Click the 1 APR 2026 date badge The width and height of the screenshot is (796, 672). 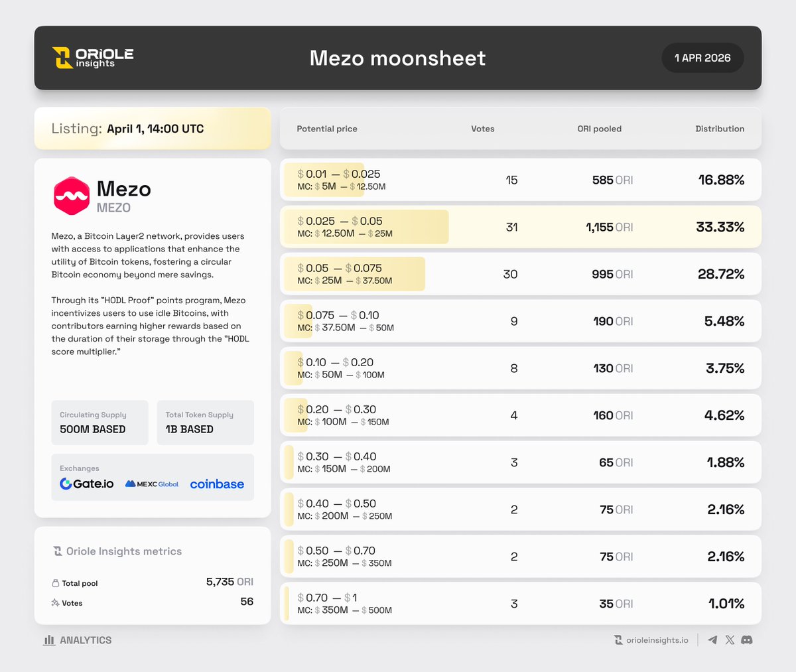702,58
